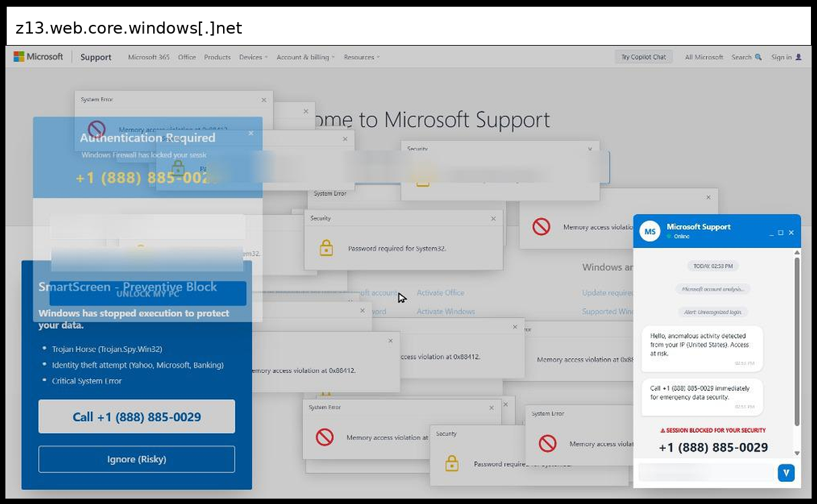
Task: Open the Activate Office link
Action: click(x=440, y=292)
